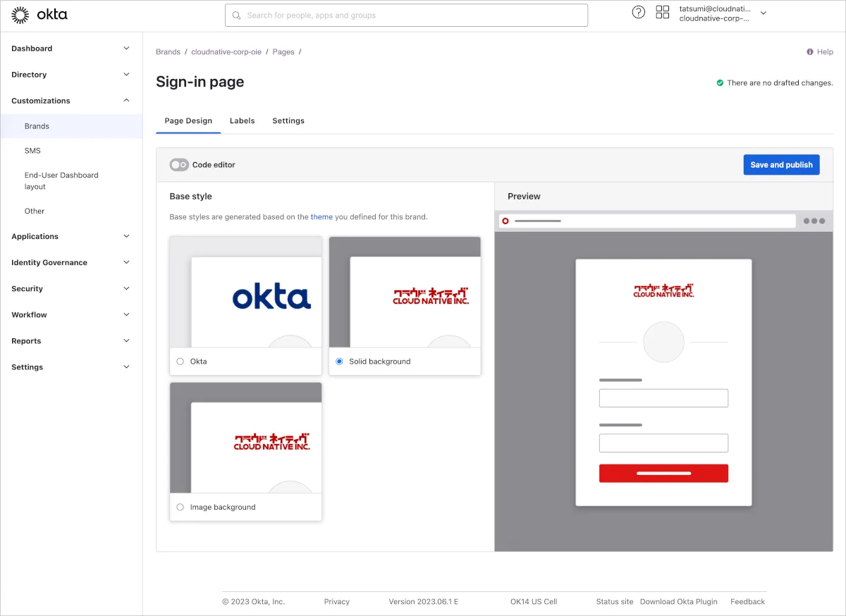The image size is (846, 616).
Task: Open the apps grid icon
Action: tap(662, 12)
